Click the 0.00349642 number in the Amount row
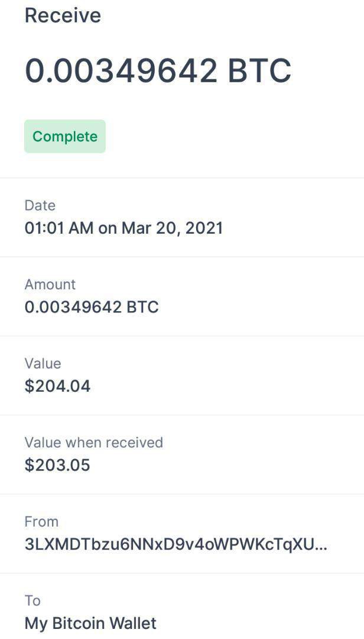Image resolution: width=364 pixels, height=639 pixels. [x=73, y=308]
